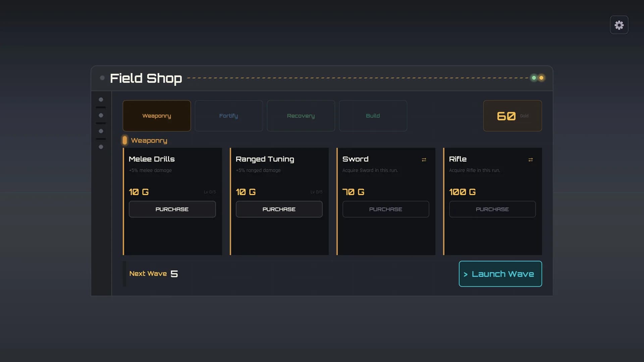
Task: Click the Melee Drills card title
Action: [152, 159]
